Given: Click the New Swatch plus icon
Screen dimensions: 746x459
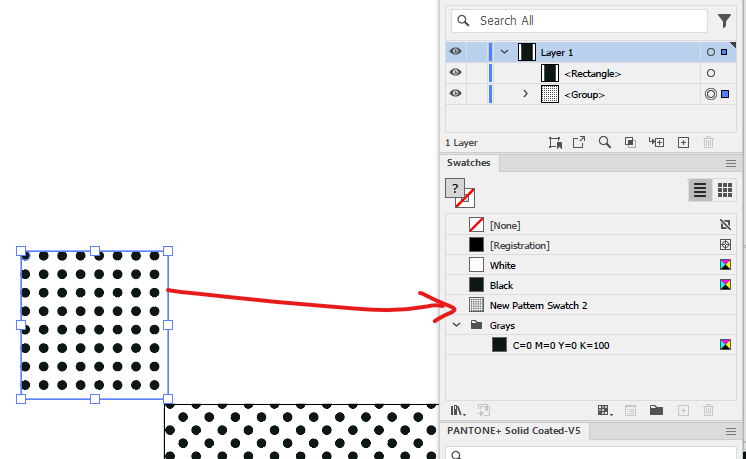Looking at the screenshot, I should point(683,410).
